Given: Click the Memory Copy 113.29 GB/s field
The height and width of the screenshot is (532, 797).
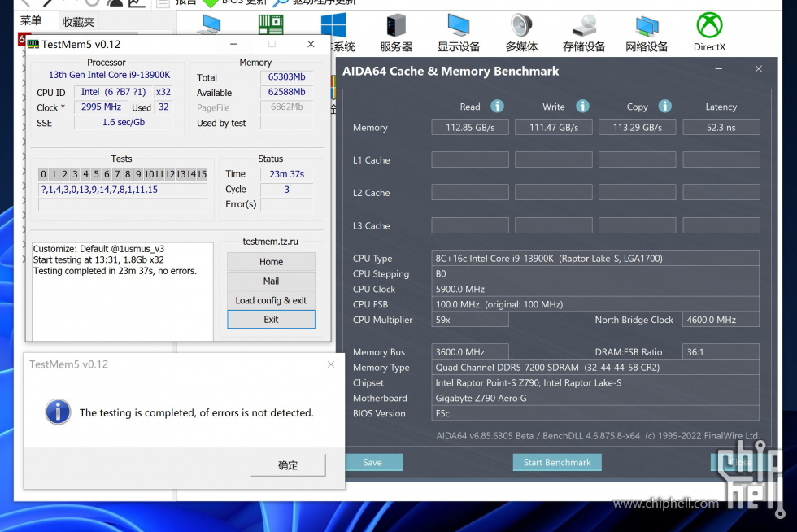Looking at the screenshot, I should [x=638, y=127].
